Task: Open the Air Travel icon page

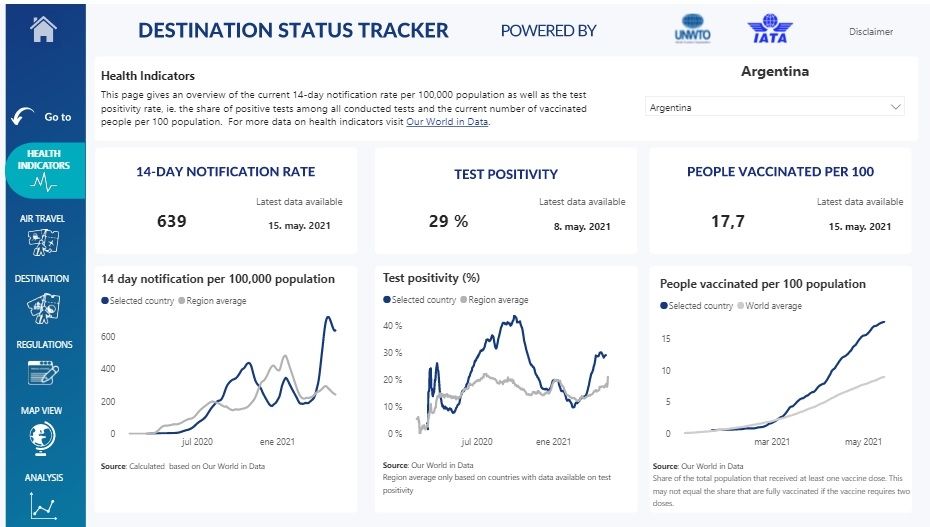Action: [x=43, y=242]
